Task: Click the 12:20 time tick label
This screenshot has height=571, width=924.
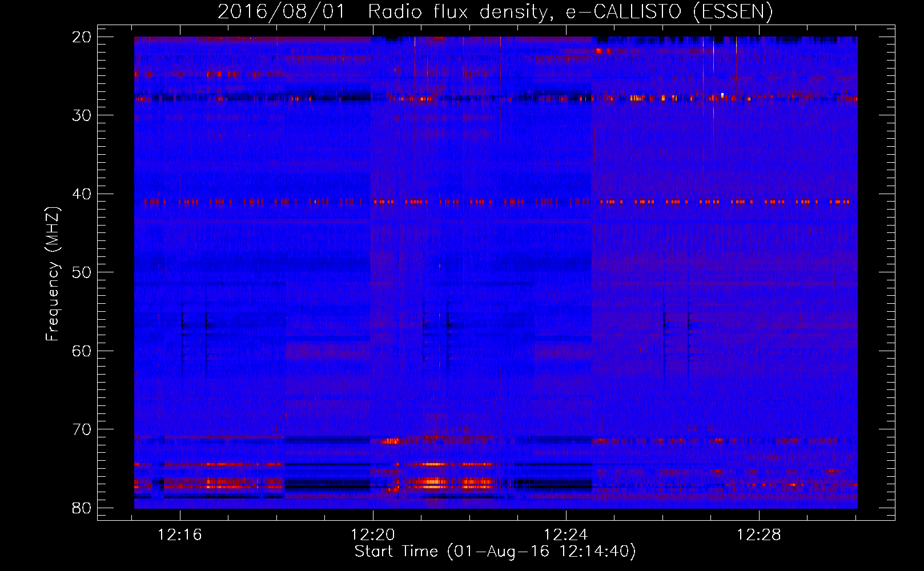Action: coord(373,535)
